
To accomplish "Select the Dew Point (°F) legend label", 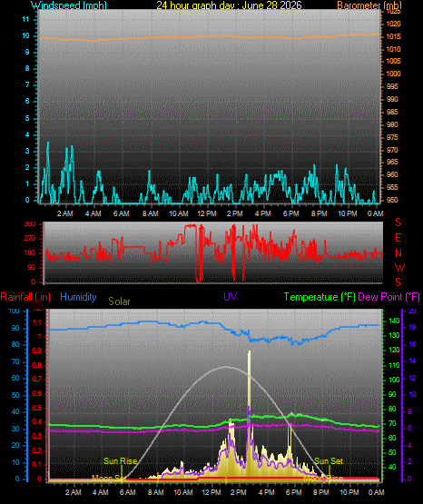I will click(389, 297).
